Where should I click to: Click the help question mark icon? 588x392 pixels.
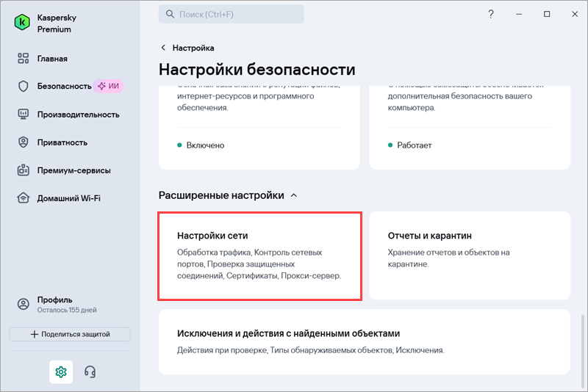491,14
